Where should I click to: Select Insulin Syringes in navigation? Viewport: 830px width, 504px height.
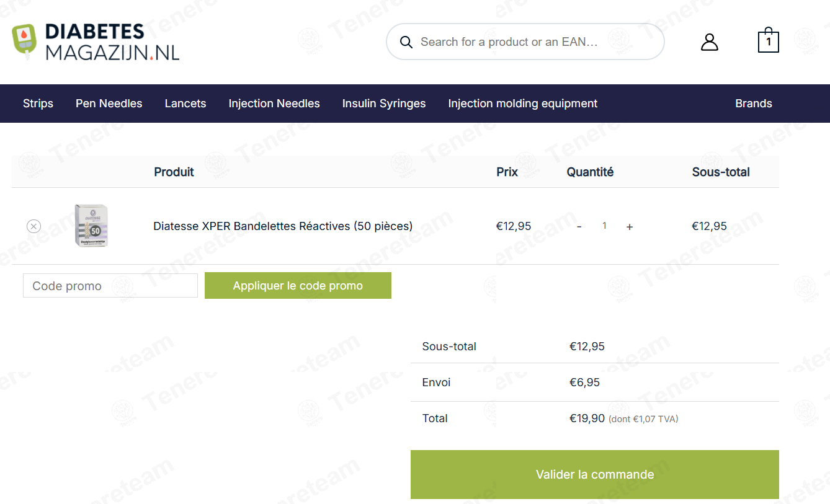tap(384, 104)
